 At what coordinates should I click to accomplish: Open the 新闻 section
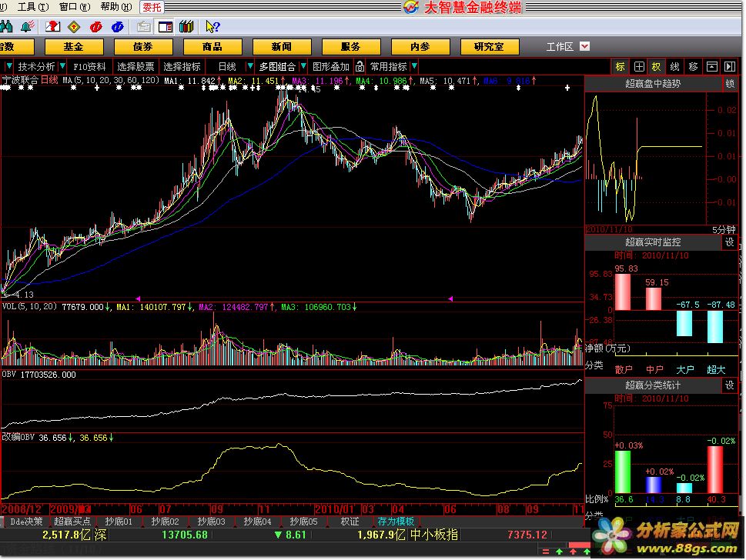282,47
